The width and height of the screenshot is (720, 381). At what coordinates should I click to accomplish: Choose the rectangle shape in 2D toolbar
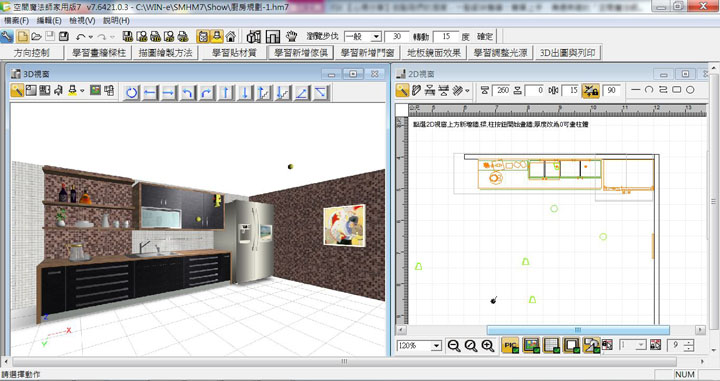(x=676, y=90)
